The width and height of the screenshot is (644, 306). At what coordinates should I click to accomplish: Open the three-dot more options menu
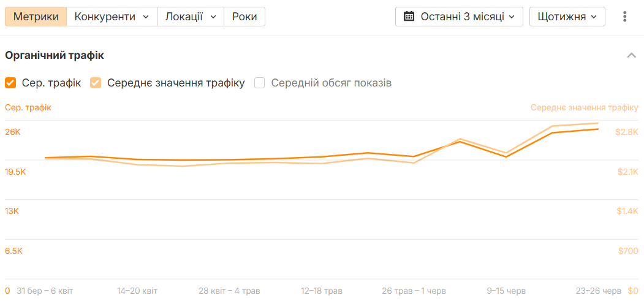click(624, 17)
